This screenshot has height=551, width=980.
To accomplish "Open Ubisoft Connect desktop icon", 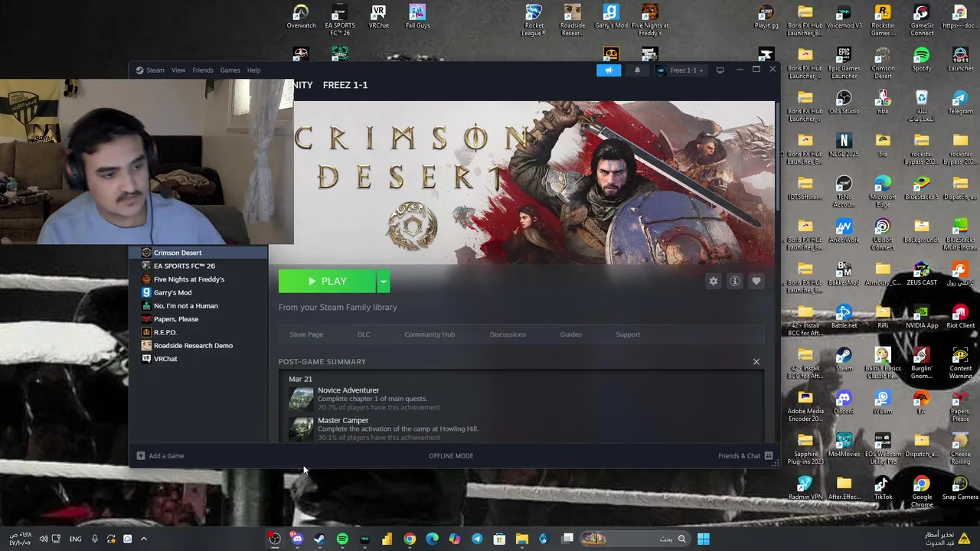I will tap(883, 234).
